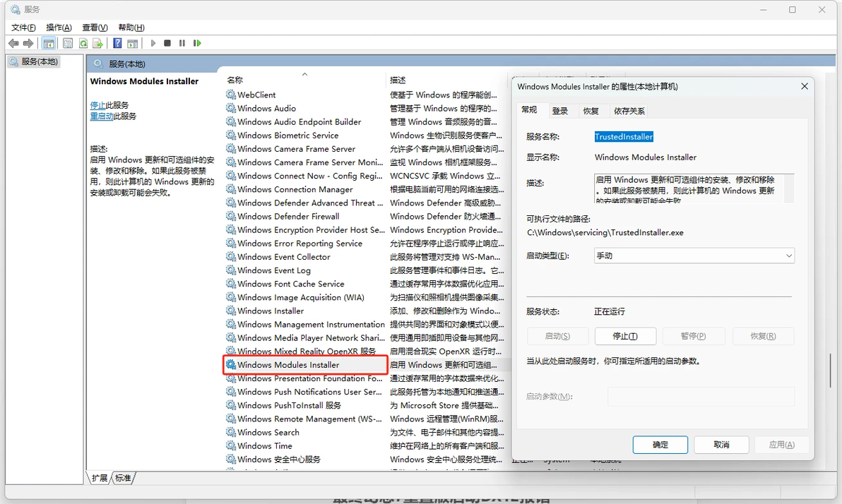The width and height of the screenshot is (842, 504).
Task: Open the Help toolbar icon
Action: [117, 43]
